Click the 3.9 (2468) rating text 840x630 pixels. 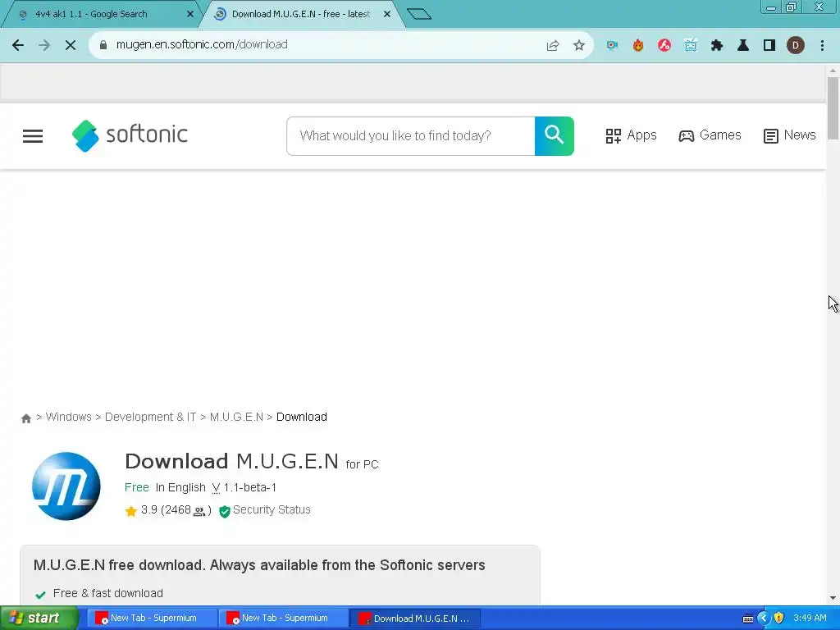pos(176,510)
